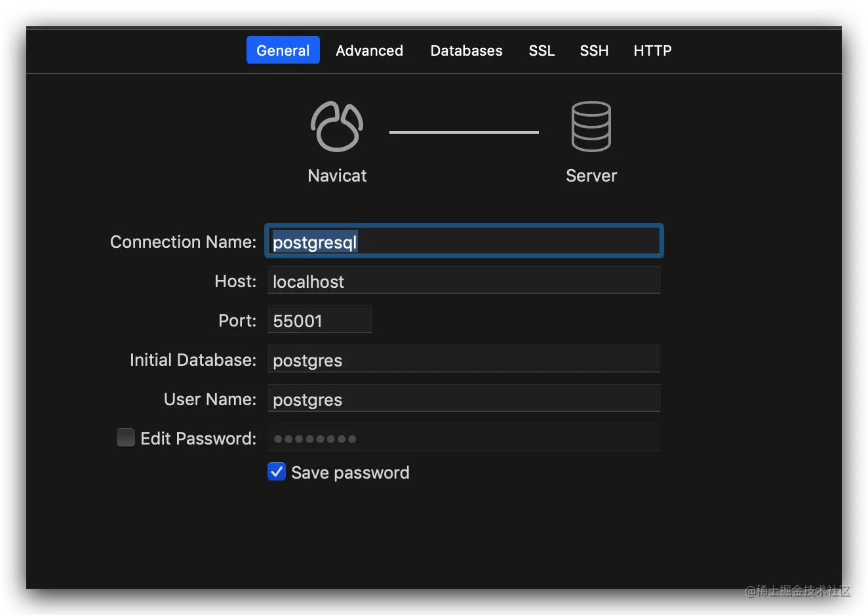Click the Host label
The width and height of the screenshot is (868, 615).
[235, 281]
